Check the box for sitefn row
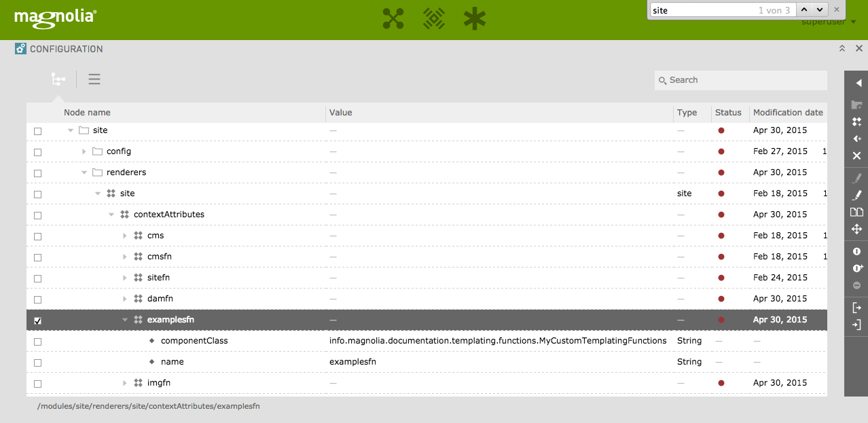This screenshot has width=868, height=423. (x=37, y=278)
